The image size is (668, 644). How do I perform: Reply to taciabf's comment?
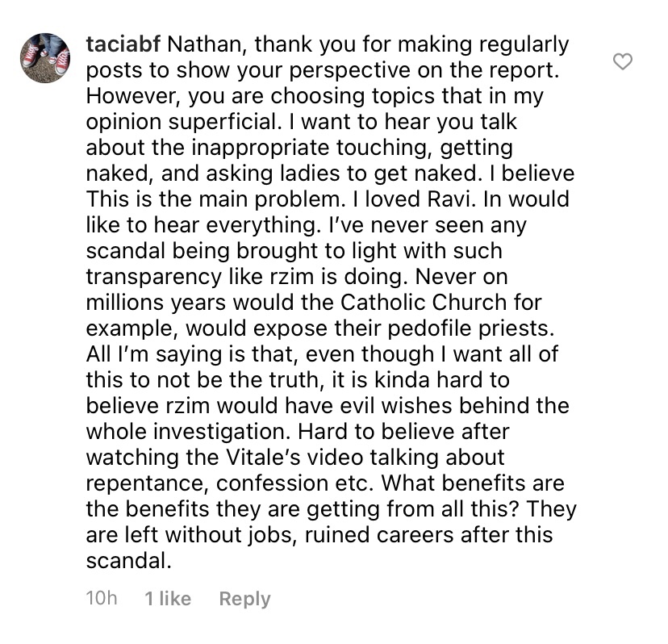click(x=244, y=598)
